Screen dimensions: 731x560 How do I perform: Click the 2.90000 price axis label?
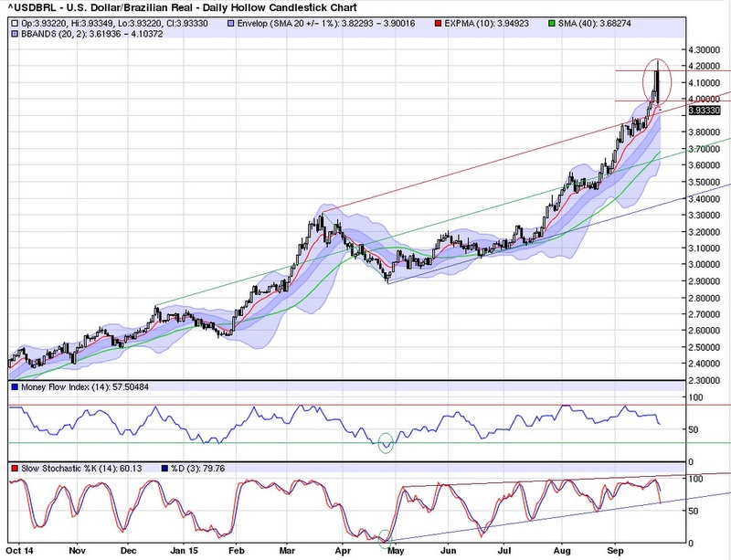coord(704,281)
